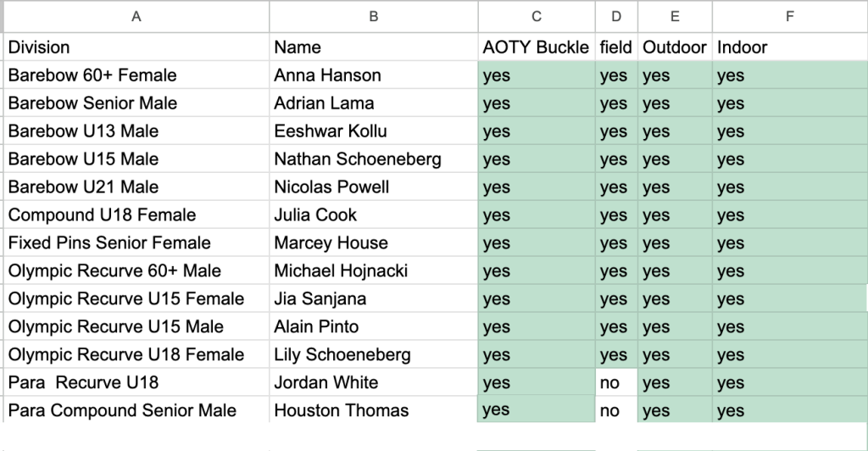Click the Marcey House cell
The width and height of the screenshot is (868, 451).
(373, 243)
